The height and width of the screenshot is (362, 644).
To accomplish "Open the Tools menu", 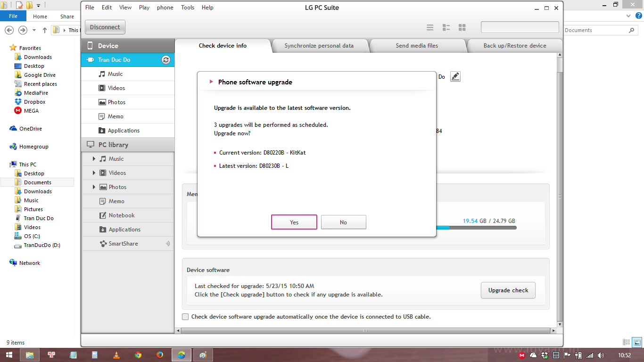I will [188, 8].
